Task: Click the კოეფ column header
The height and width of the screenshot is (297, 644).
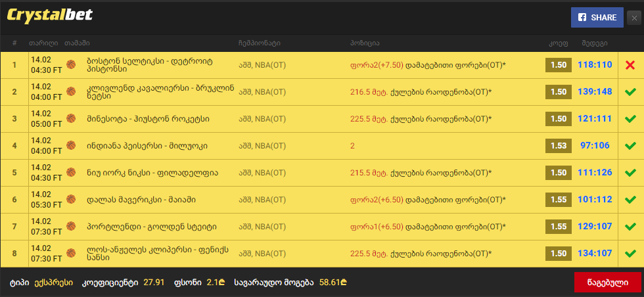Action: pyautogui.click(x=559, y=43)
